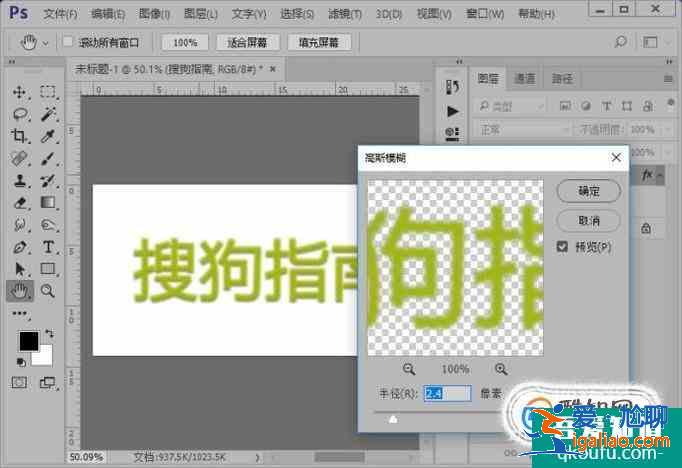Image resolution: width=682 pixels, height=468 pixels.
Task: Select the Dodge tool
Action: pyautogui.click(x=48, y=224)
